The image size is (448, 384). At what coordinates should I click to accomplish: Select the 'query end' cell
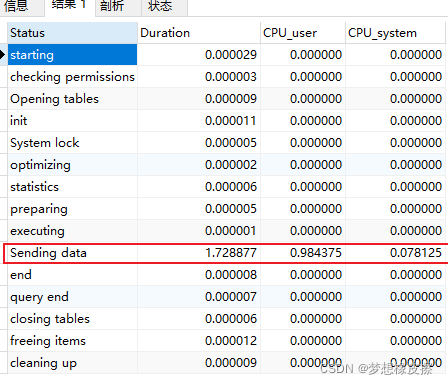pyautogui.click(x=72, y=297)
